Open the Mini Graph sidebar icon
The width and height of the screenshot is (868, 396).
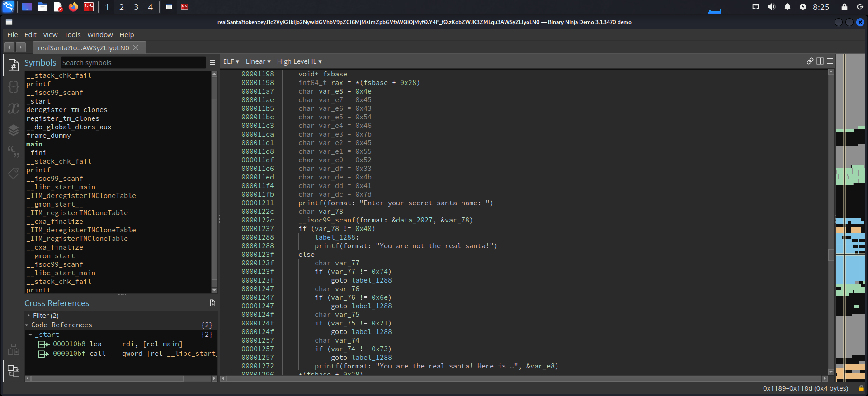pyautogui.click(x=14, y=349)
